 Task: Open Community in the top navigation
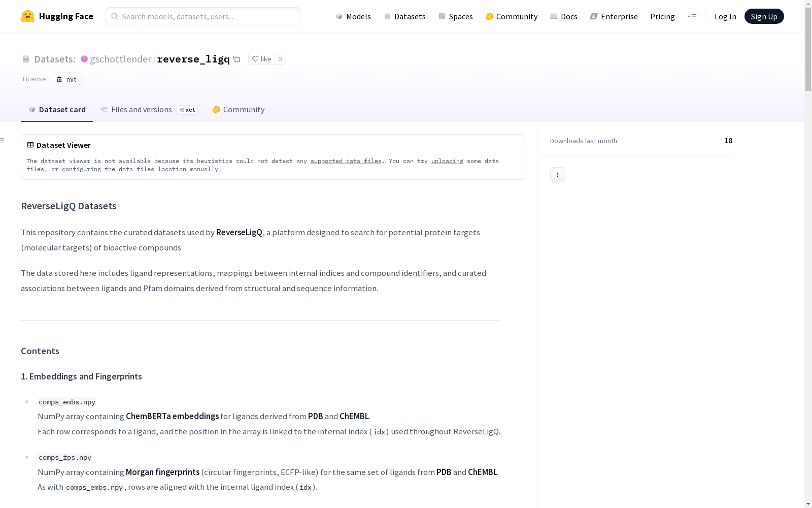point(512,16)
